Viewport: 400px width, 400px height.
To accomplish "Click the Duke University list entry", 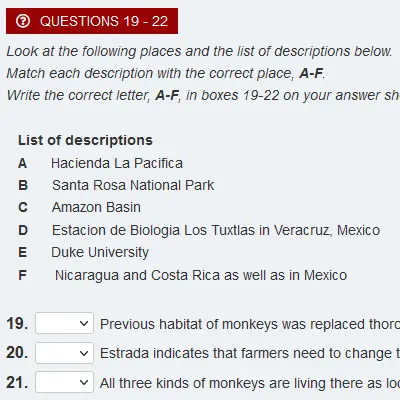I will tap(100, 252).
